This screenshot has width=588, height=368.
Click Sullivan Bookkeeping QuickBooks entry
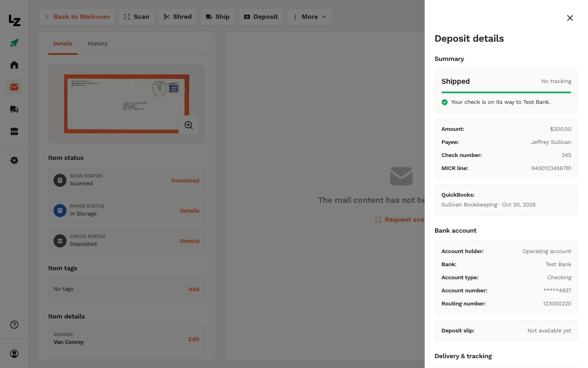click(x=488, y=205)
